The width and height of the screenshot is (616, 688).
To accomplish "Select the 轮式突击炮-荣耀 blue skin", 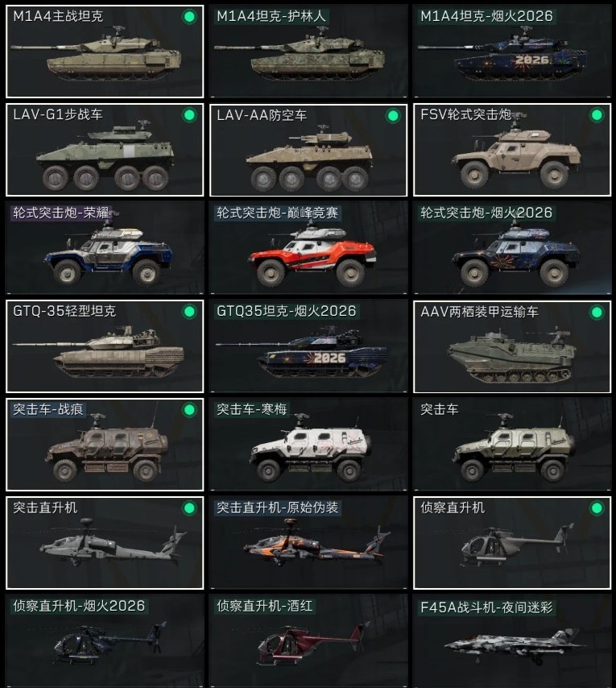I will (x=105, y=248).
